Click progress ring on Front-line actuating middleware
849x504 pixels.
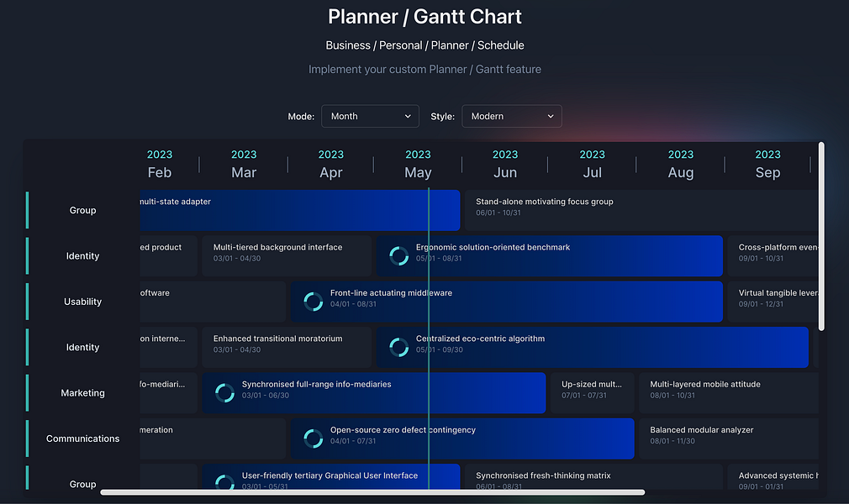[x=314, y=302]
